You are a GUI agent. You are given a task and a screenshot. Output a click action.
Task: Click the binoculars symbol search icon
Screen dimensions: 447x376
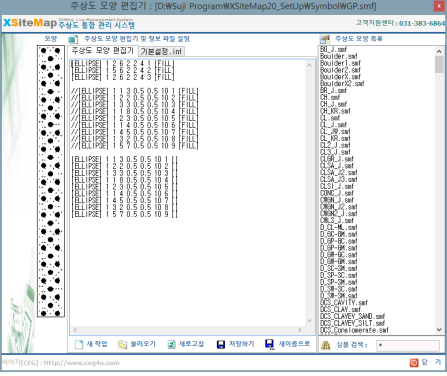click(325, 345)
